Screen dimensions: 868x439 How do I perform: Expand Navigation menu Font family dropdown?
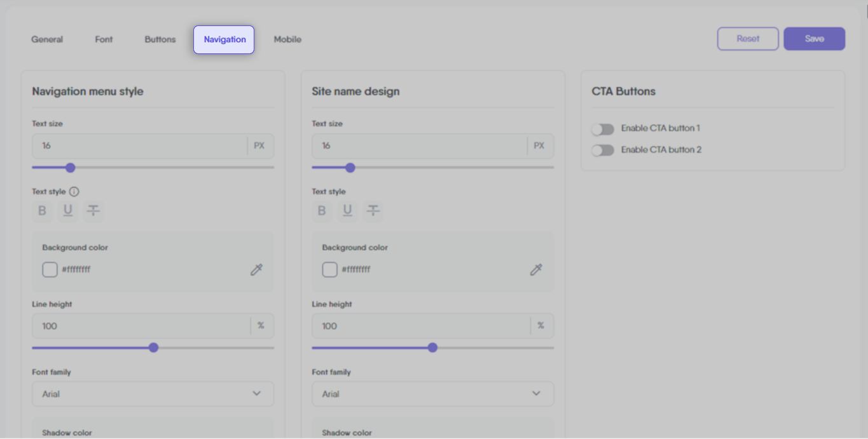point(153,394)
